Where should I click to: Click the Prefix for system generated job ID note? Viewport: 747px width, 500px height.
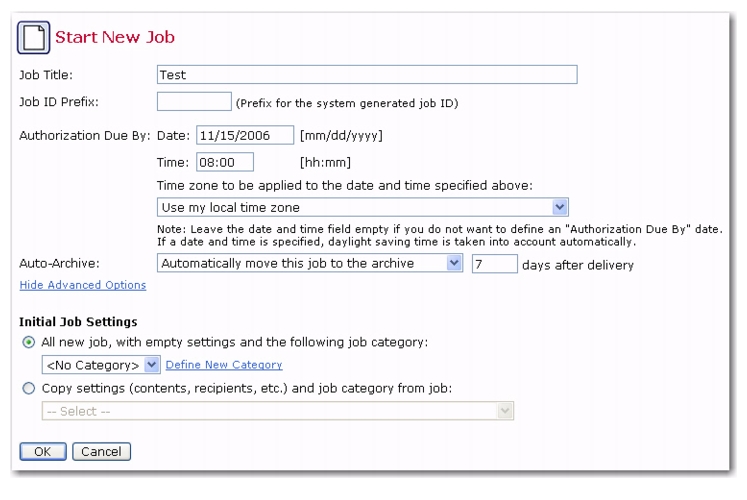pyautogui.click(x=347, y=103)
